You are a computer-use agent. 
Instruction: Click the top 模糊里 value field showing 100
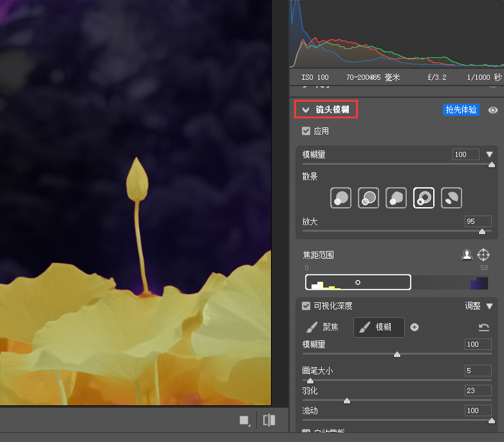point(466,154)
